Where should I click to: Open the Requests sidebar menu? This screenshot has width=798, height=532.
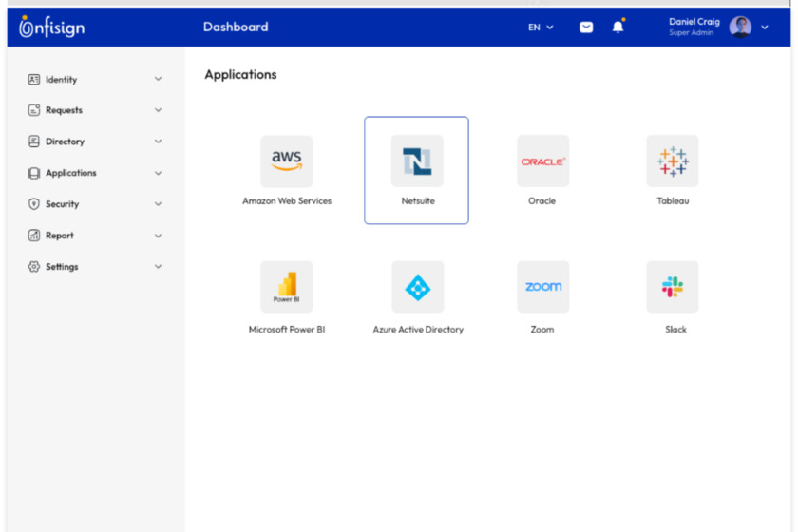click(64, 110)
